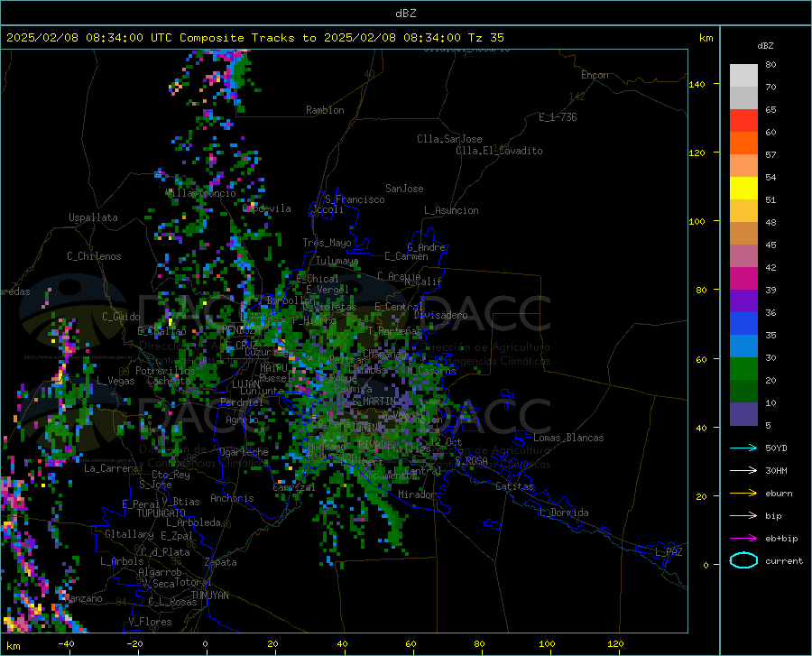Click the Gltallary map label
The height and width of the screenshot is (656, 812).
point(129,534)
